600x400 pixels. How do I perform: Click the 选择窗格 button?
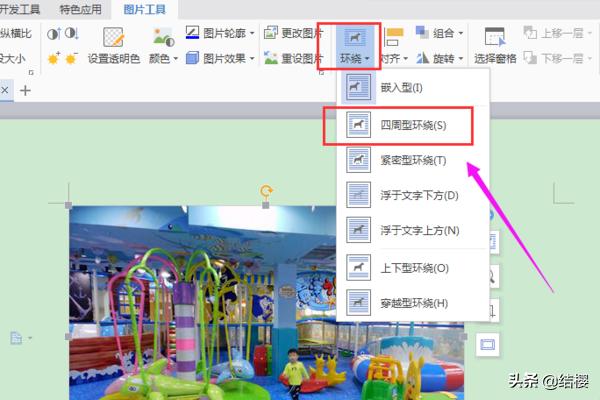[x=495, y=46]
